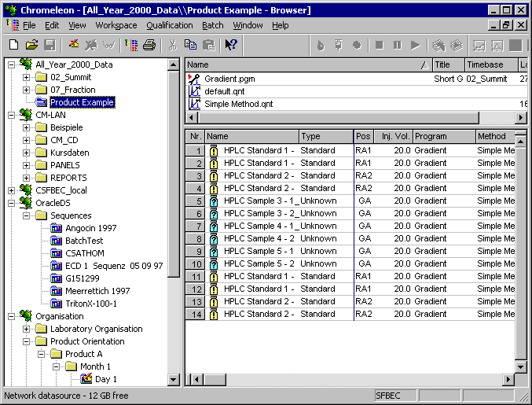The height and width of the screenshot is (405, 532).
Task: Click the Open folder toolbar icon
Action: 31,45
